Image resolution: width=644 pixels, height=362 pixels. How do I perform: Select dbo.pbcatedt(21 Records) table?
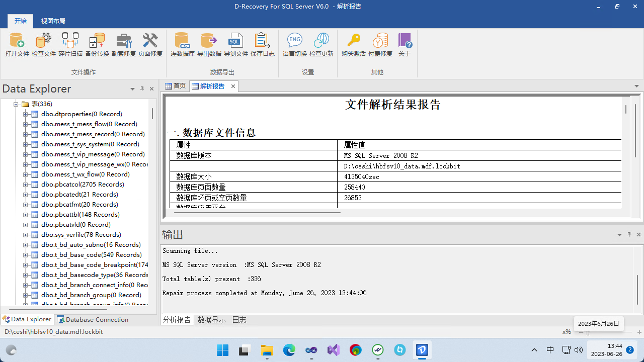(x=79, y=195)
